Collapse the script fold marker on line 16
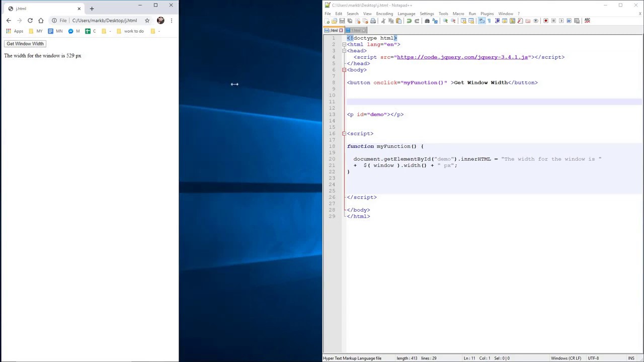The image size is (644, 362). click(x=344, y=134)
